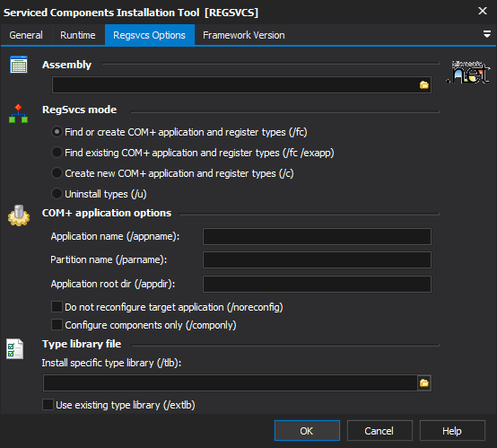Click the Assembly section grid icon
Image resolution: width=497 pixels, height=448 pixels.
(19, 65)
